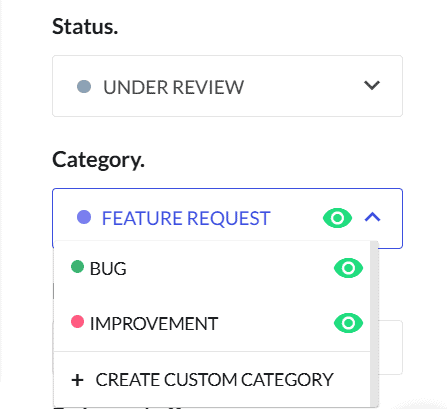Click the plus icon to add category
The width and height of the screenshot is (447, 409).
77,380
